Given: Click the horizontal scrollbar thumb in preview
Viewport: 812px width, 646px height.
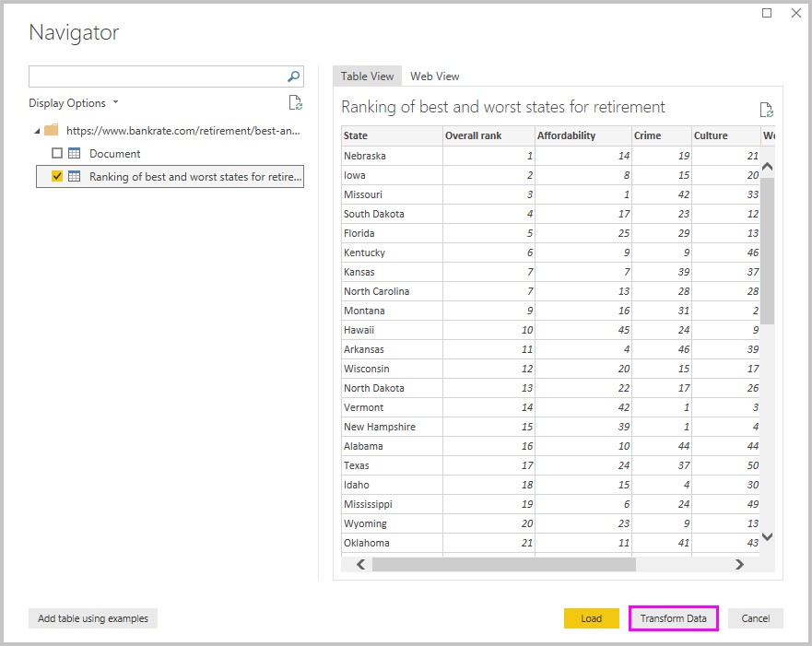Looking at the screenshot, I should 502,564.
